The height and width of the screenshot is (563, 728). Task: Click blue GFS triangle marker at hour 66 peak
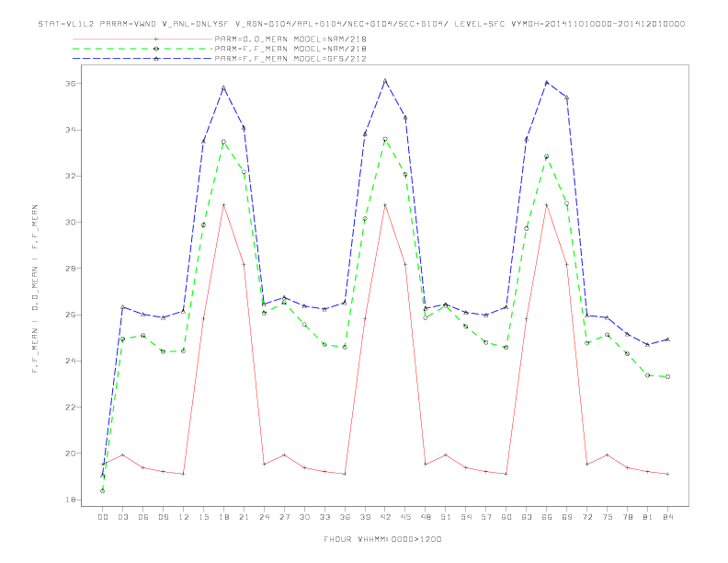[547, 83]
